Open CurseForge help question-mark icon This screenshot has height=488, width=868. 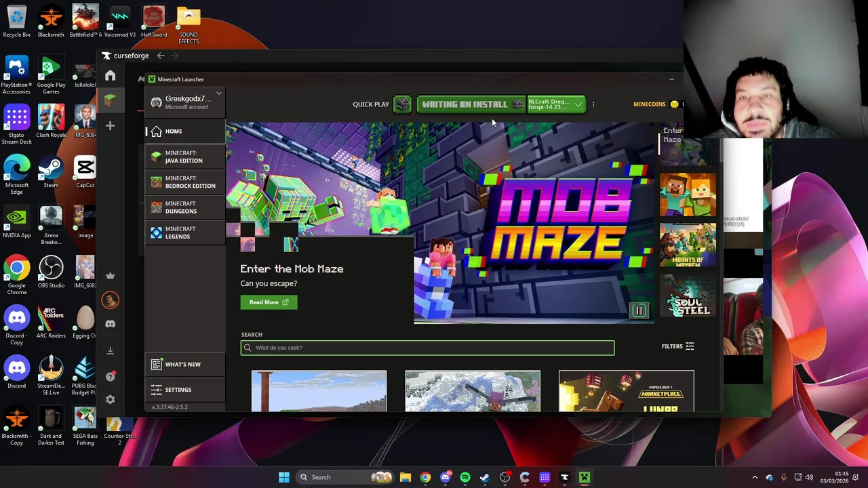click(x=111, y=375)
